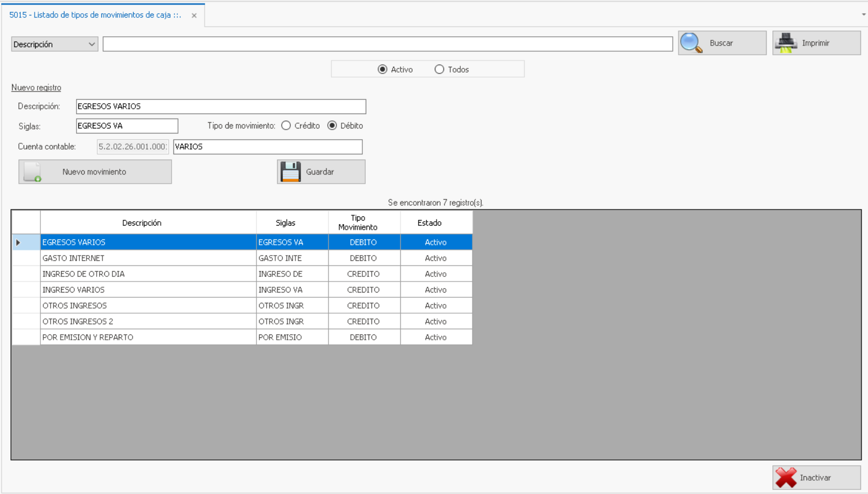
Task: Click the new document icon for Nuevo movimiento
Action: (x=33, y=172)
